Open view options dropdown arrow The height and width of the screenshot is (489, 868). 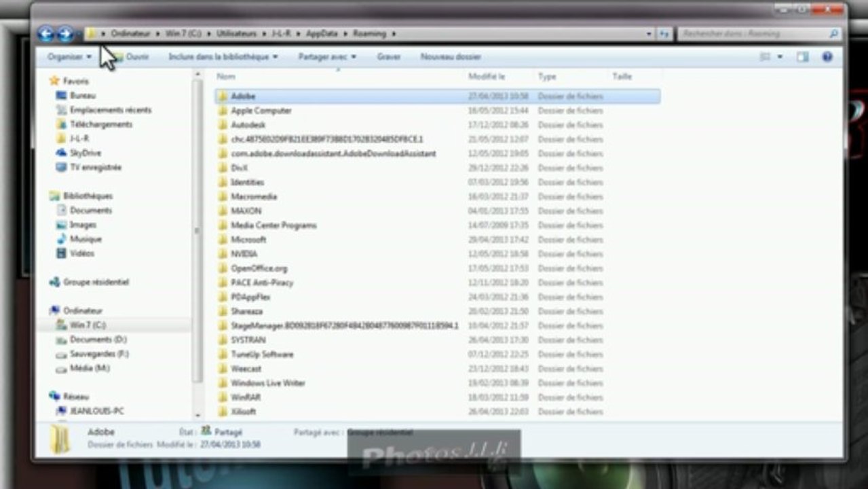click(x=780, y=57)
